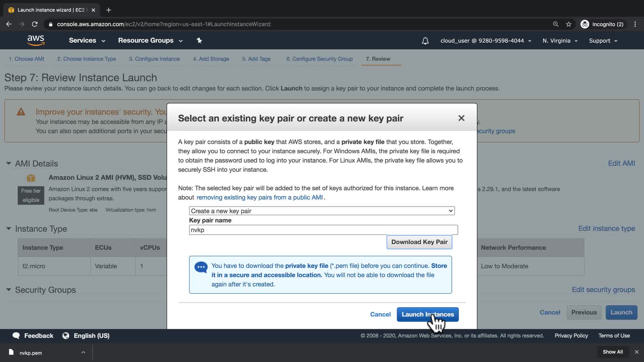This screenshot has width=644, height=362.
Task: Click the pin shortcut icon in navbar
Action: click(199, 41)
